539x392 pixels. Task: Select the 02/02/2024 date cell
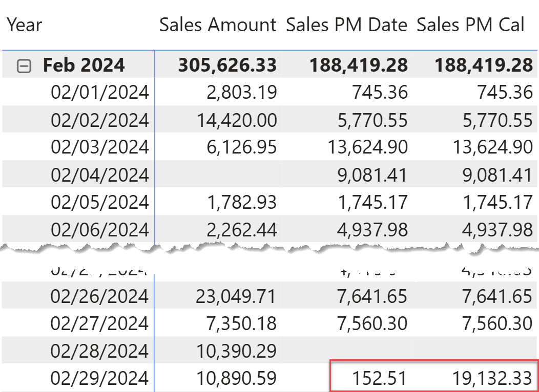coord(100,120)
